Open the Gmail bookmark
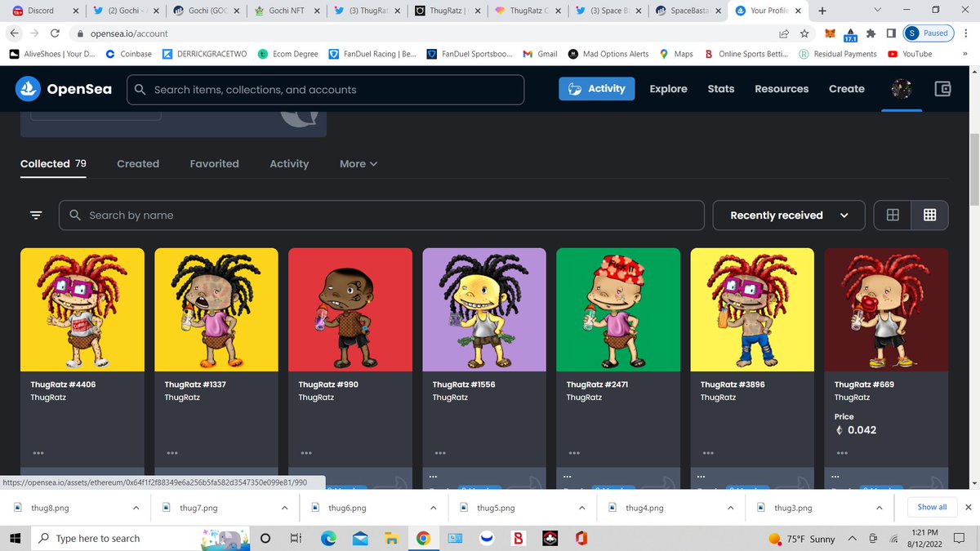 click(x=540, y=54)
